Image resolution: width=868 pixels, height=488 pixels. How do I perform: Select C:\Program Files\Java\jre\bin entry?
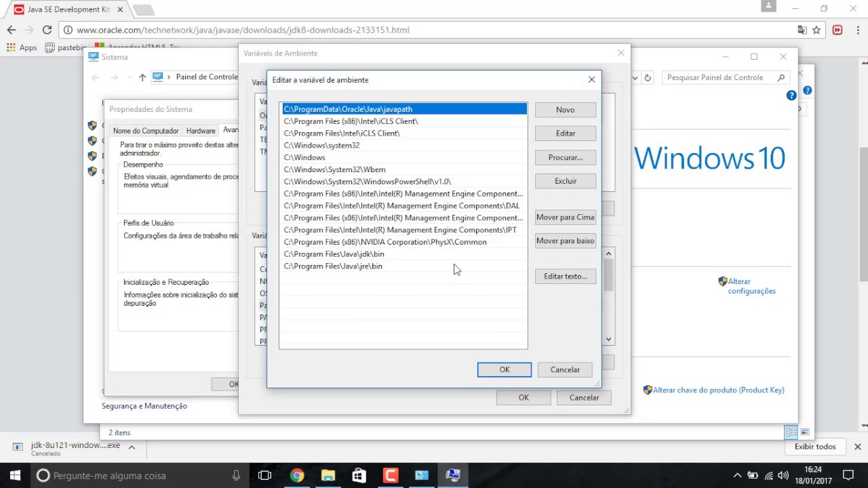point(404,266)
